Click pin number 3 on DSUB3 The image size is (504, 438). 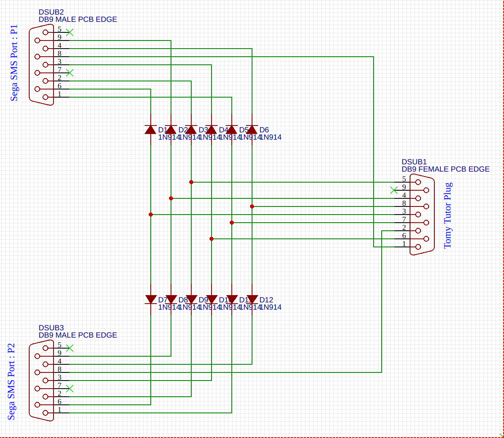tap(60, 377)
